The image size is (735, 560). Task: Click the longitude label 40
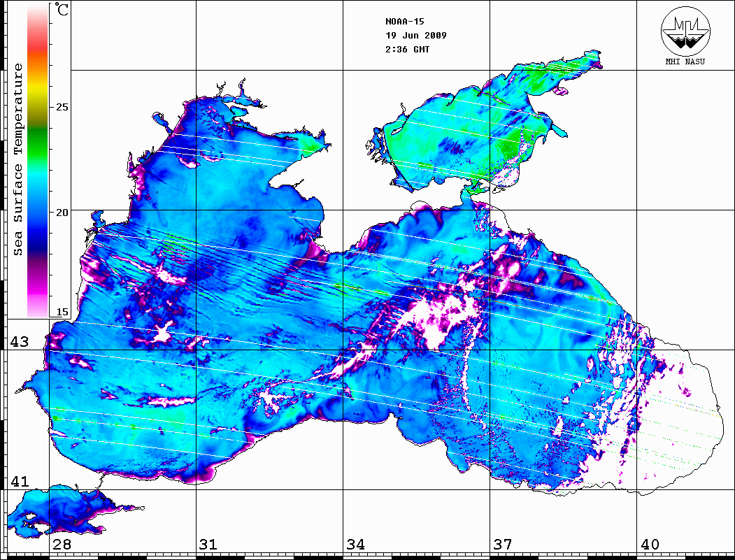click(x=650, y=544)
